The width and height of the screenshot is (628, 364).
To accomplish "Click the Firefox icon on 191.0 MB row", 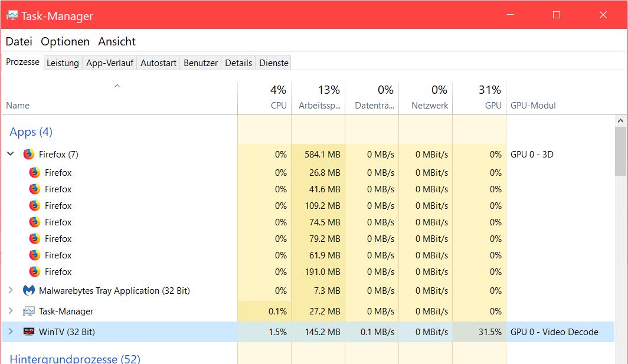I will 35,272.
